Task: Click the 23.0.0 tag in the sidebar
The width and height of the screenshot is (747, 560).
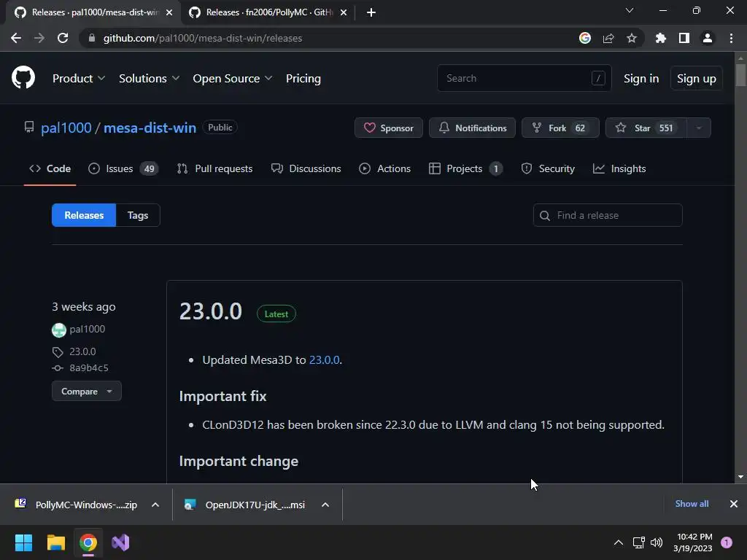Action: click(82, 351)
